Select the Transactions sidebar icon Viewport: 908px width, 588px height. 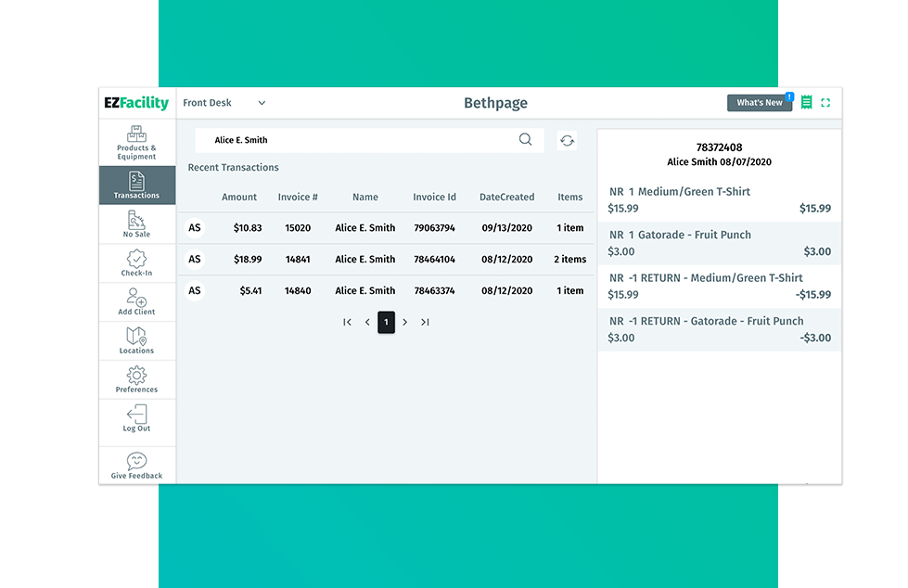pyautogui.click(x=136, y=185)
